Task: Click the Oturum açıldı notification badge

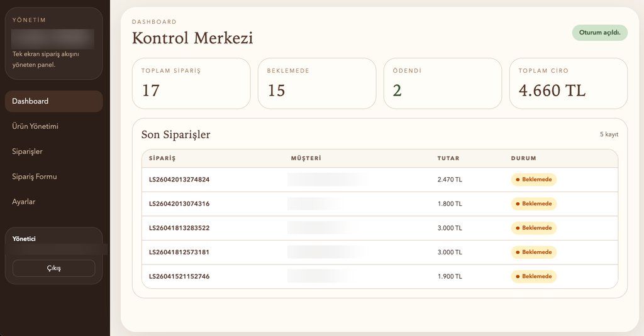Action: click(x=599, y=33)
